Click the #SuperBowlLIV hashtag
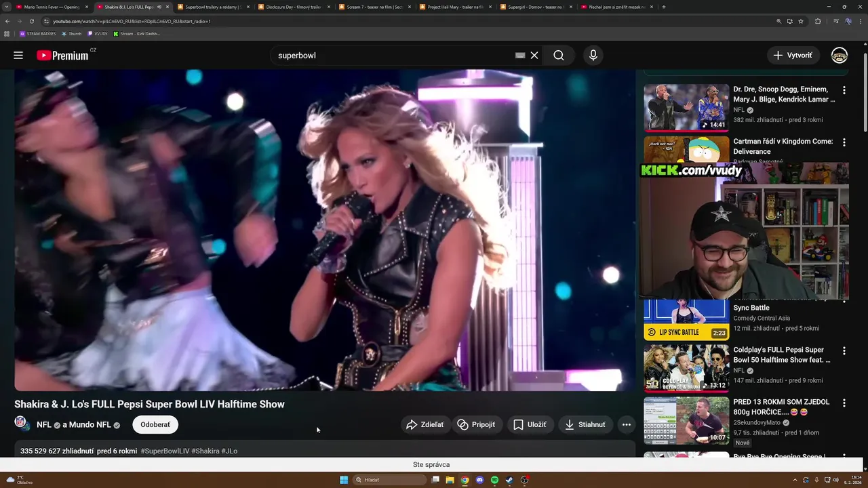 [165, 451]
